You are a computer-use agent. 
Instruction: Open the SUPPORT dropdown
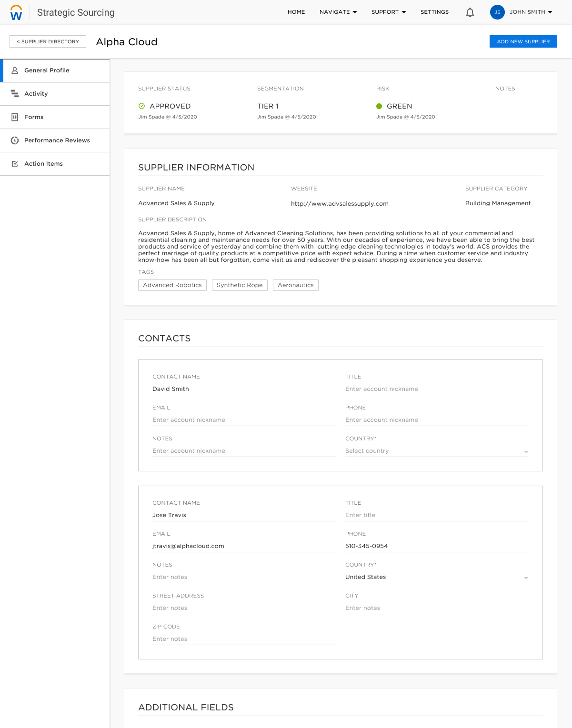point(388,12)
